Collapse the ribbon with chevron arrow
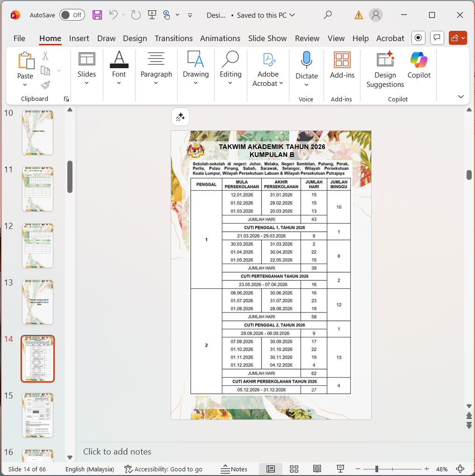This screenshot has width=475, height=476. coord(461,97)
